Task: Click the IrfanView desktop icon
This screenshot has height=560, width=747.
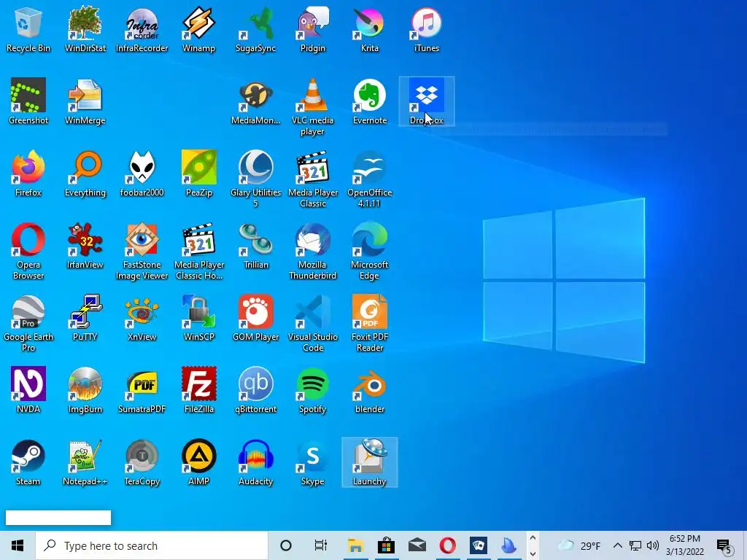Action: click(x=85, y=246)
